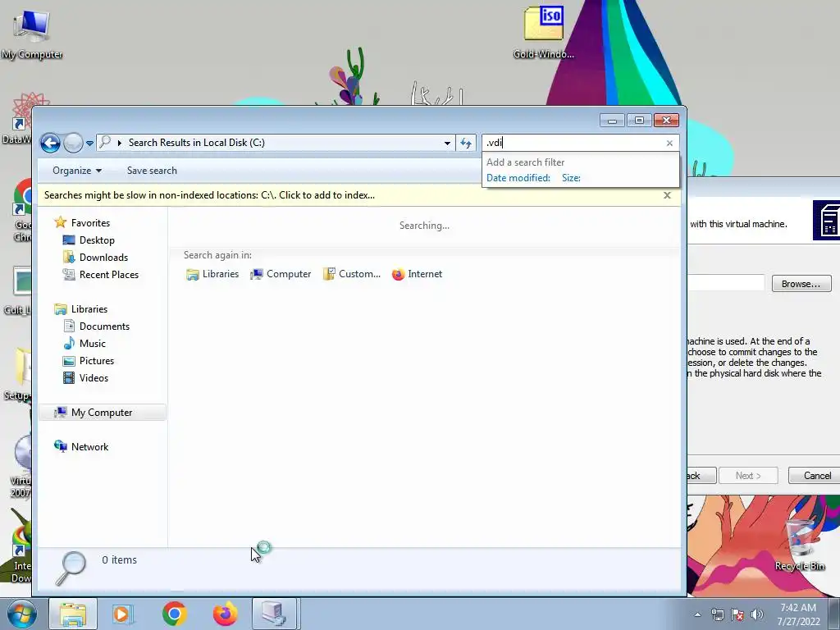Open the clock showing 7:42 AM

click(x=798, y=614)
